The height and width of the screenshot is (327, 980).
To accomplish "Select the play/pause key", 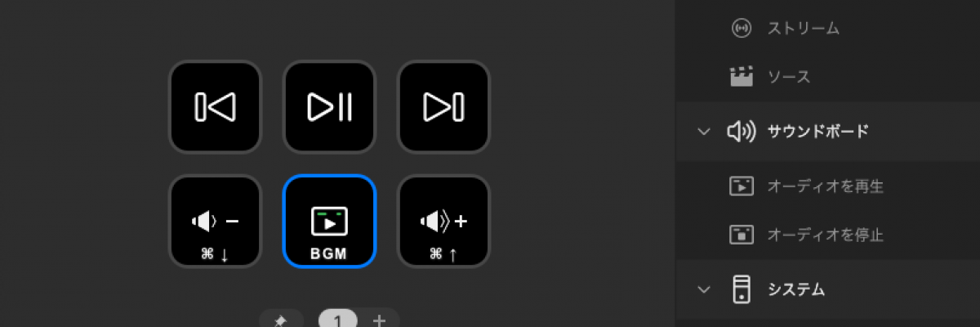I will (329, 107).
